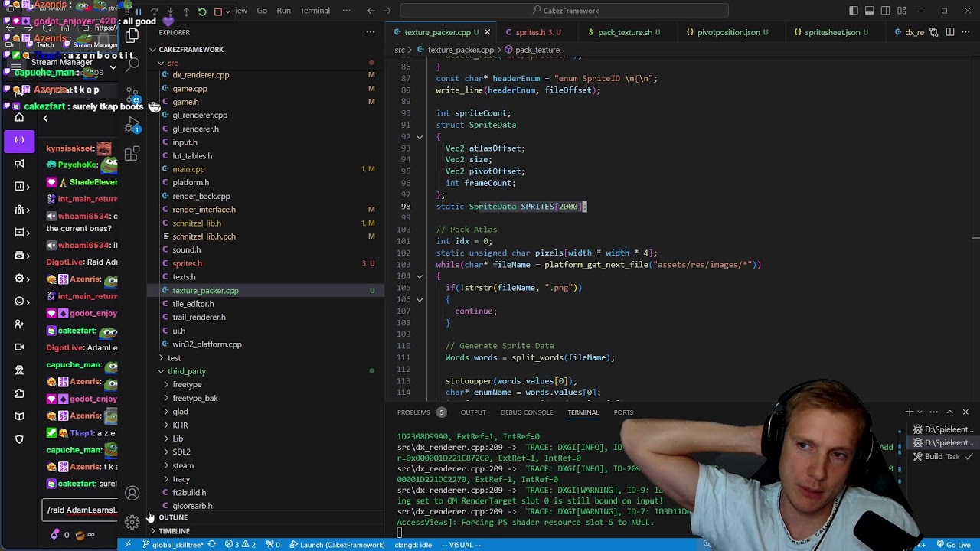Expand the TIMELINE section
980x551 pixels.
(x=174, y=531)
